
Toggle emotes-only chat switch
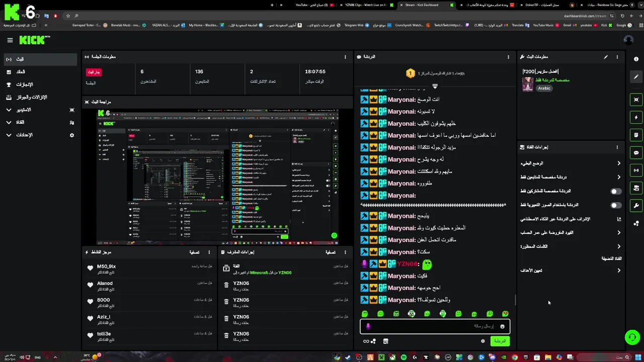tap(615, 205)
